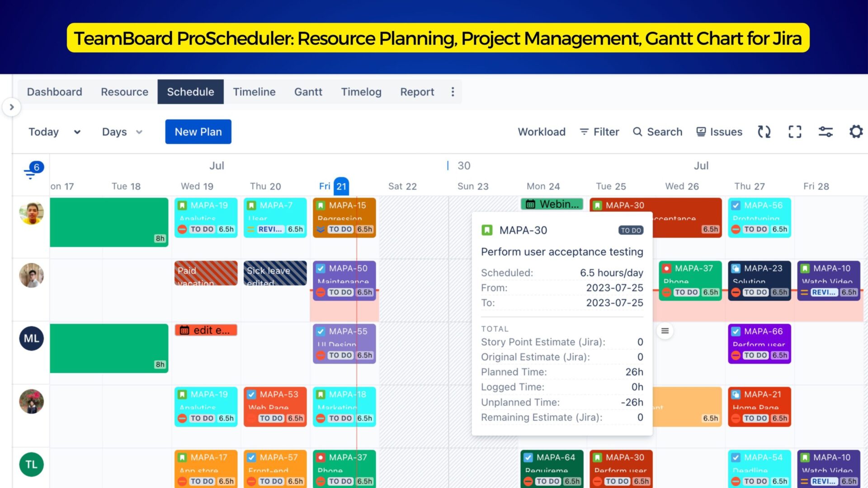Viewport: 868px width, 488px height.
Task: Open the Issues panel
Action: coord(719,132)
